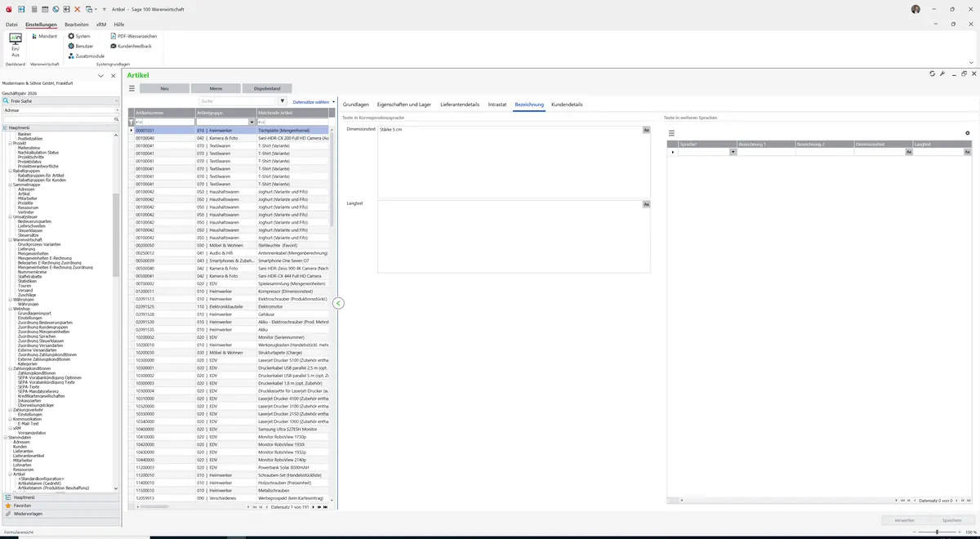Click the Speichern button

(x=951, y=520)
